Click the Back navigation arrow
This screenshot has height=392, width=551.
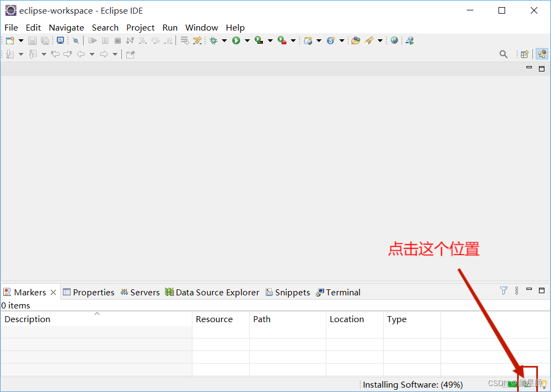click(81, 54)
